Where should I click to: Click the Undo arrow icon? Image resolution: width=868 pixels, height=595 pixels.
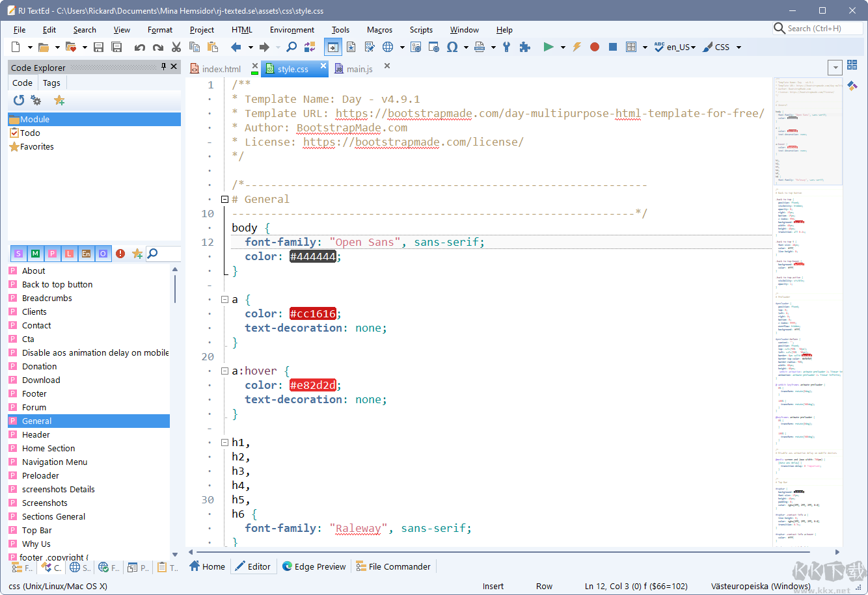tap(139, 47)
